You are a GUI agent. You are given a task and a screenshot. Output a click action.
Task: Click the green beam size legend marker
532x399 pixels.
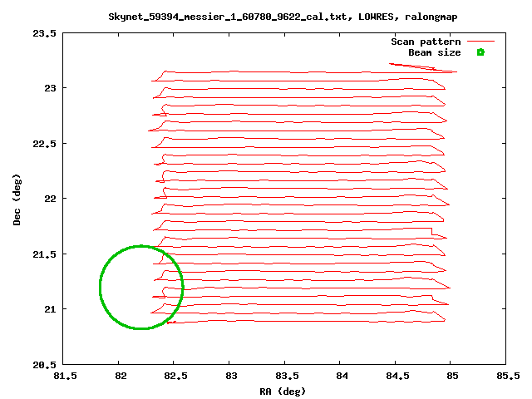(480, 52)
